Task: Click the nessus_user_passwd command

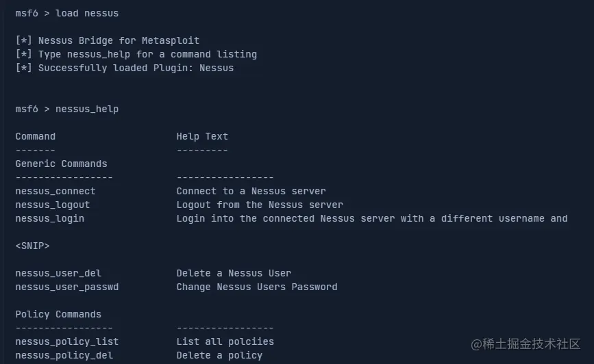Action: [x=67, y=287]
